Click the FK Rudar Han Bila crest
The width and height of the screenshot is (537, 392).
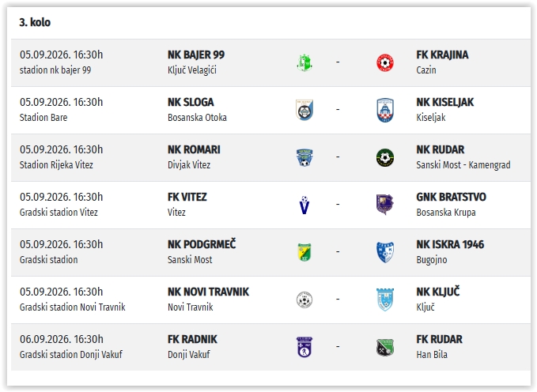[x=385, y=347]
